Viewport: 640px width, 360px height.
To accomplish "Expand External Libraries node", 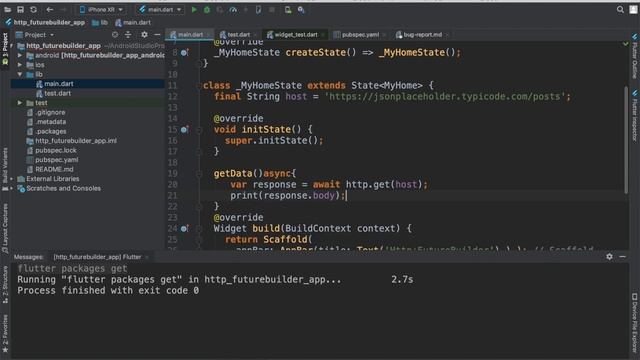I will coord(12,179).
